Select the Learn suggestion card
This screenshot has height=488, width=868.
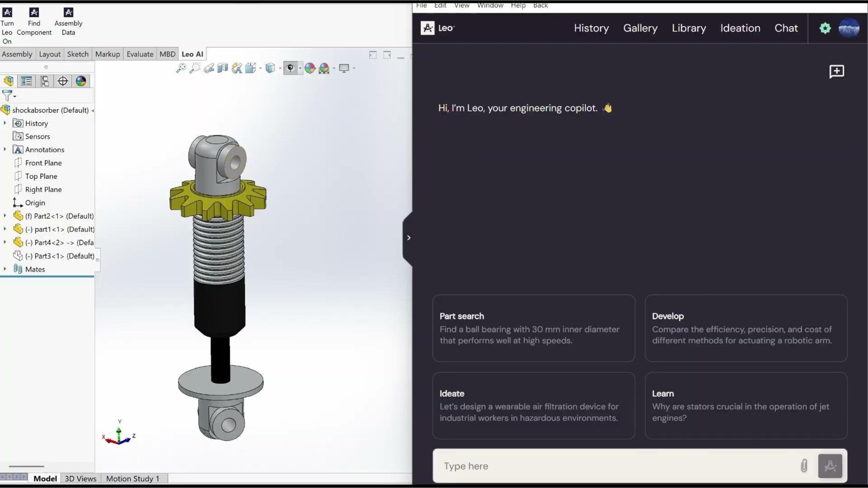pyautogui.click(x=746, y=406)
